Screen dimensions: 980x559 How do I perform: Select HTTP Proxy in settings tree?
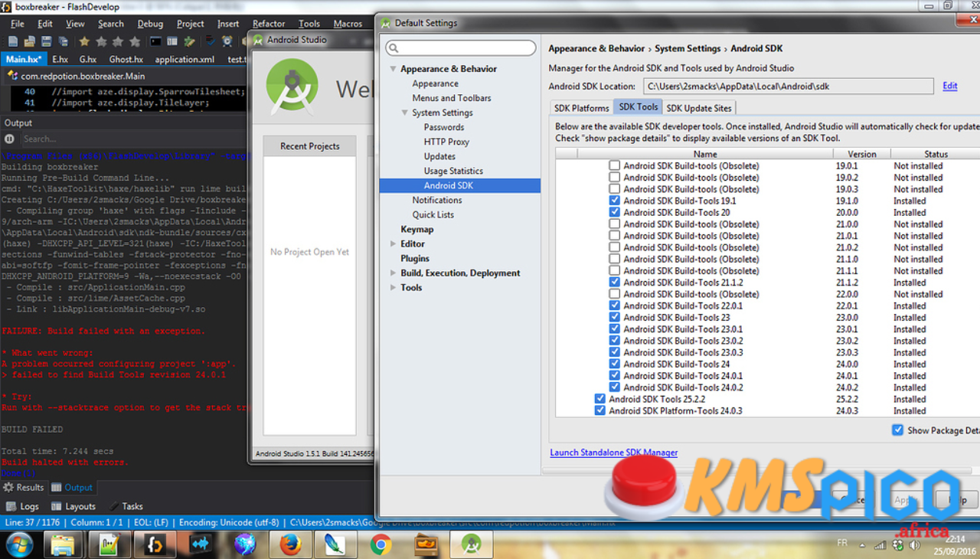pyautogui.click(x=446, y=142)
